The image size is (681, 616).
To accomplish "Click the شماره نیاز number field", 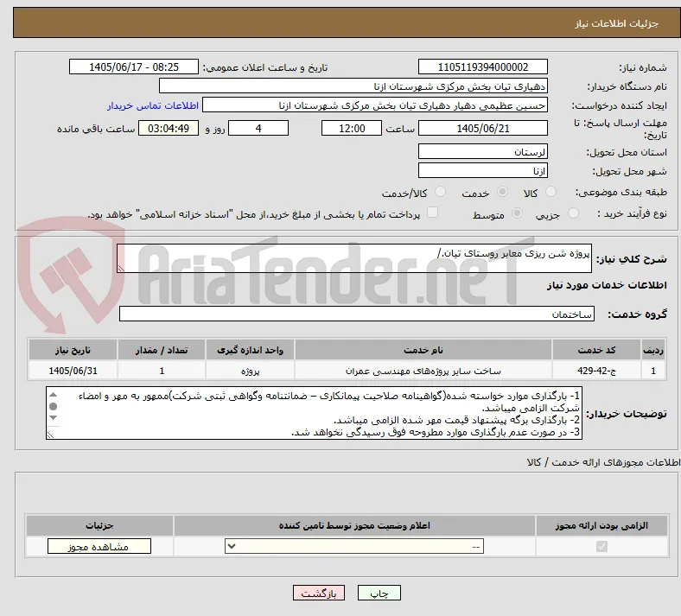I will (482, 67).
